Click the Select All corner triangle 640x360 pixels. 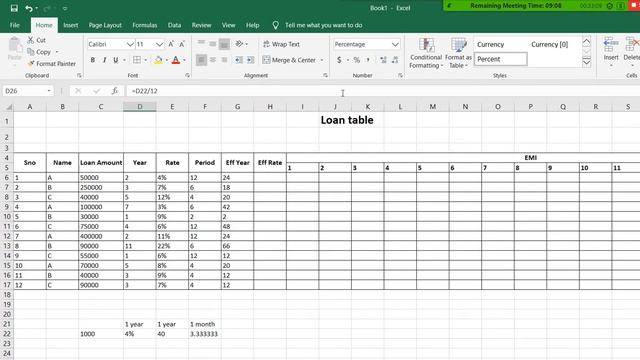point(8,107)
